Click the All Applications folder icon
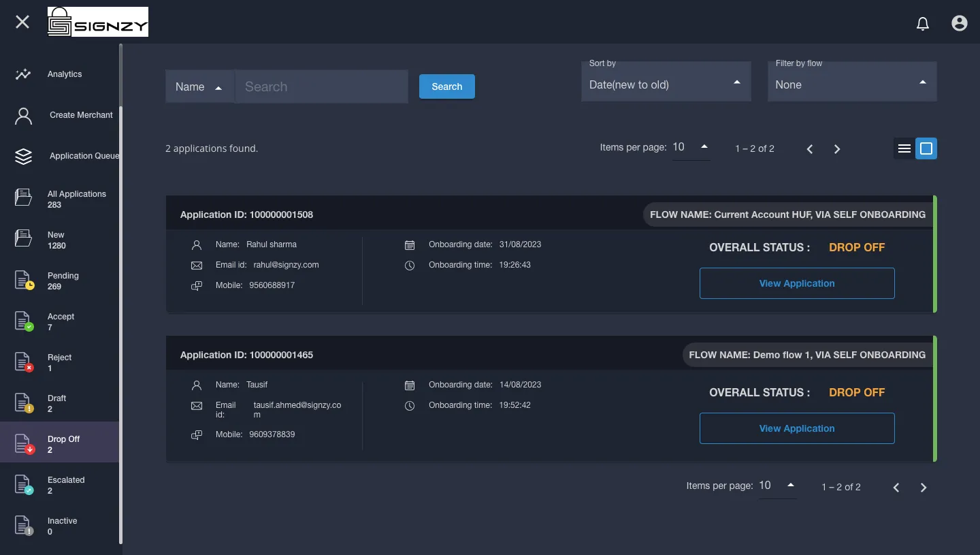This screenshot has height=555, width=980. click(x=23, y=197)
